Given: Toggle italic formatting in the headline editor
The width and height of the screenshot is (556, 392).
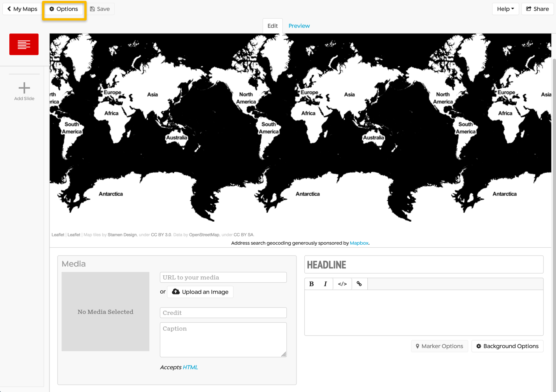Looking at the screenshot, I should pyautogui.click(x=326, y=283).
